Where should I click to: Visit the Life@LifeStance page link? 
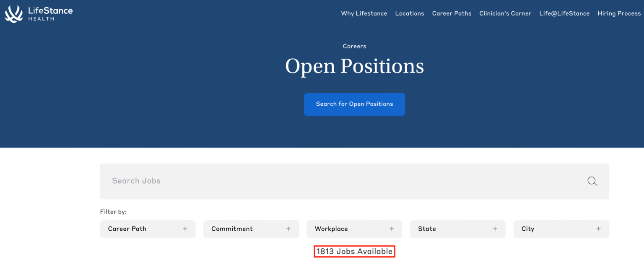pyautogui.click(x=564, y=13)
